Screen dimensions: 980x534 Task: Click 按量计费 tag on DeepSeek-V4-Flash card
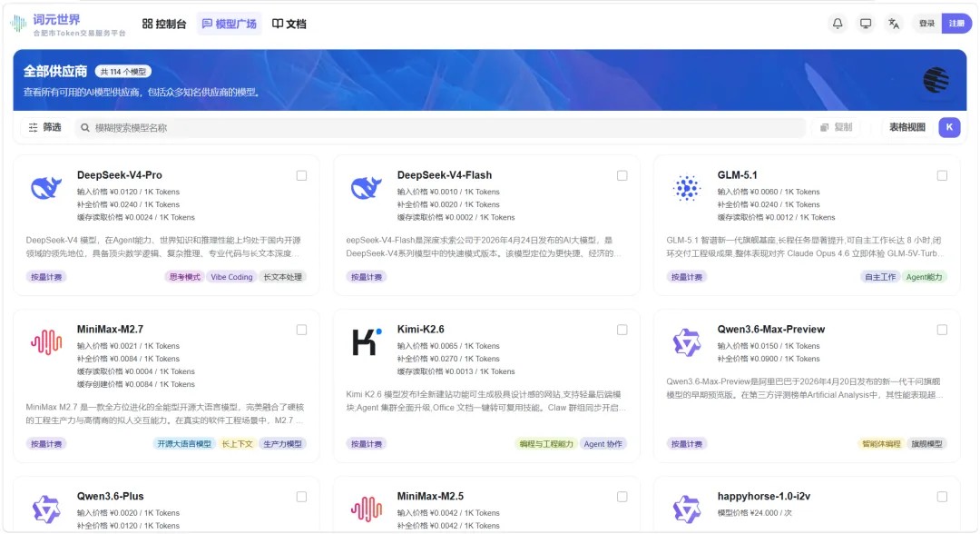367,277
